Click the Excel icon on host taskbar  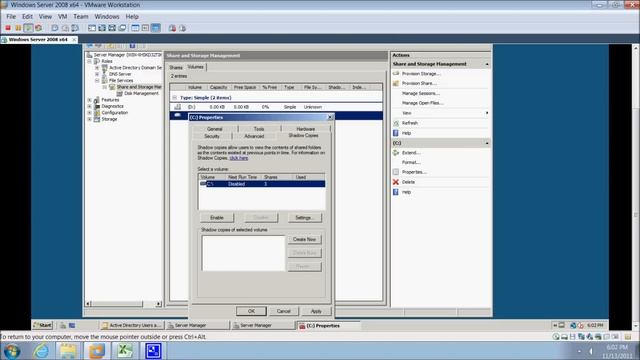point(124,351)
